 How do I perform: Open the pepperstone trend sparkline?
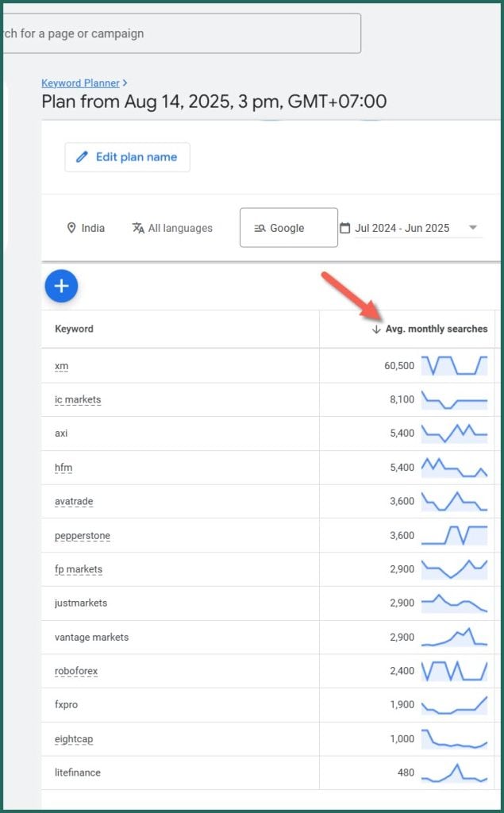tap(454, 535)
